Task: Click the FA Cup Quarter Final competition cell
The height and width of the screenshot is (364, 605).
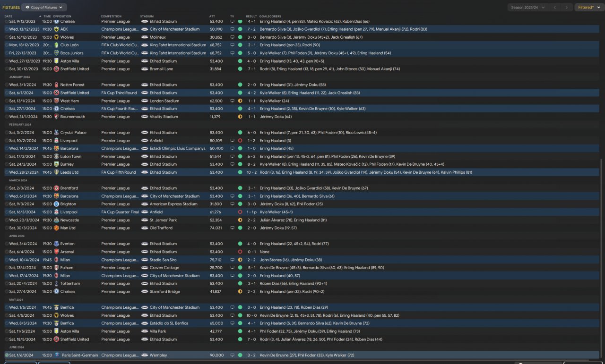Action: coord(119,212)
